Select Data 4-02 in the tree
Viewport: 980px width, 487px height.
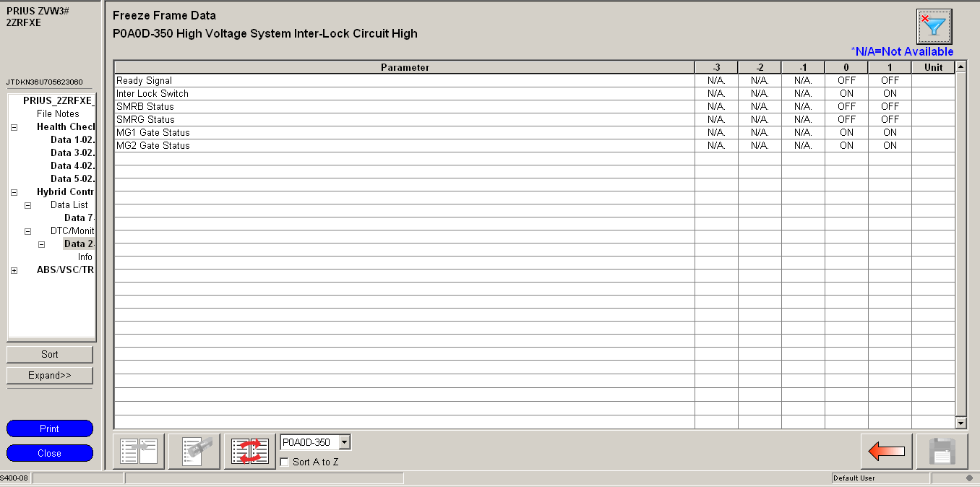72,165
